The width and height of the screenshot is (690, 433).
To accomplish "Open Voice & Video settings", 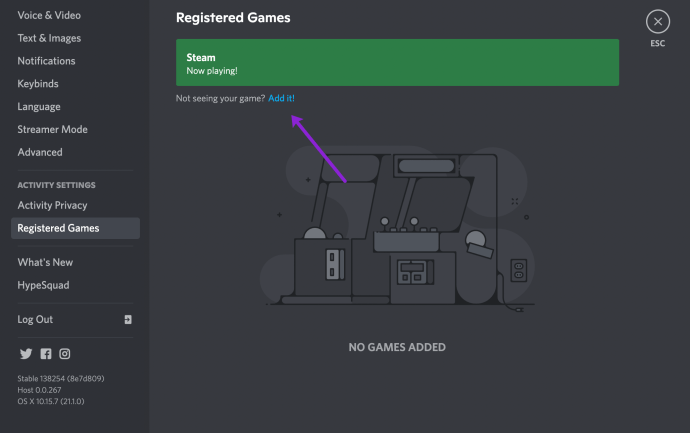I will (49, 15).
